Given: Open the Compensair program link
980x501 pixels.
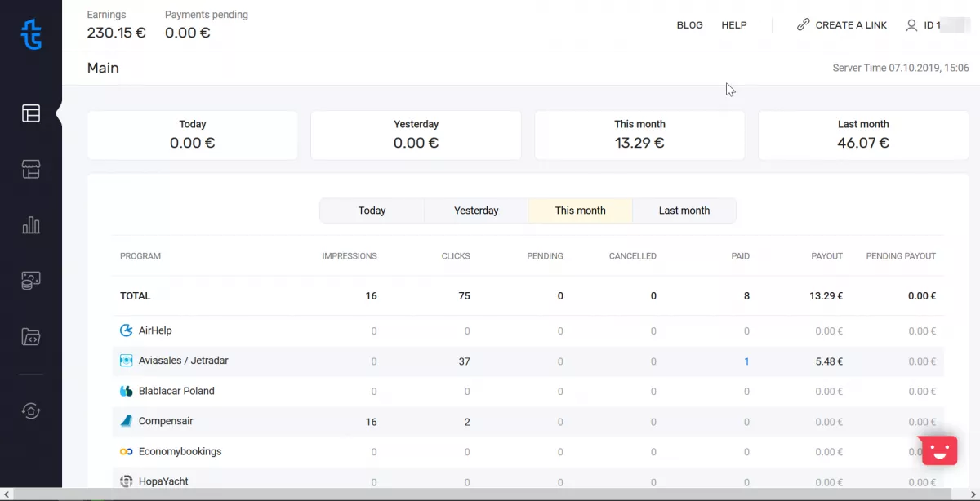Looking at the screenshot, I should 166,421.
